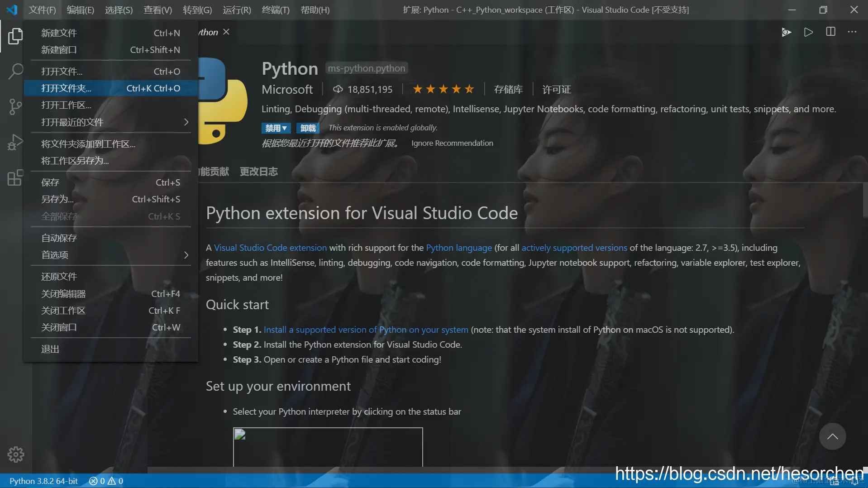Viewport: 868px width, 488px height.
Task: Click the split editor icon
Action: click(x=830, y=32)
